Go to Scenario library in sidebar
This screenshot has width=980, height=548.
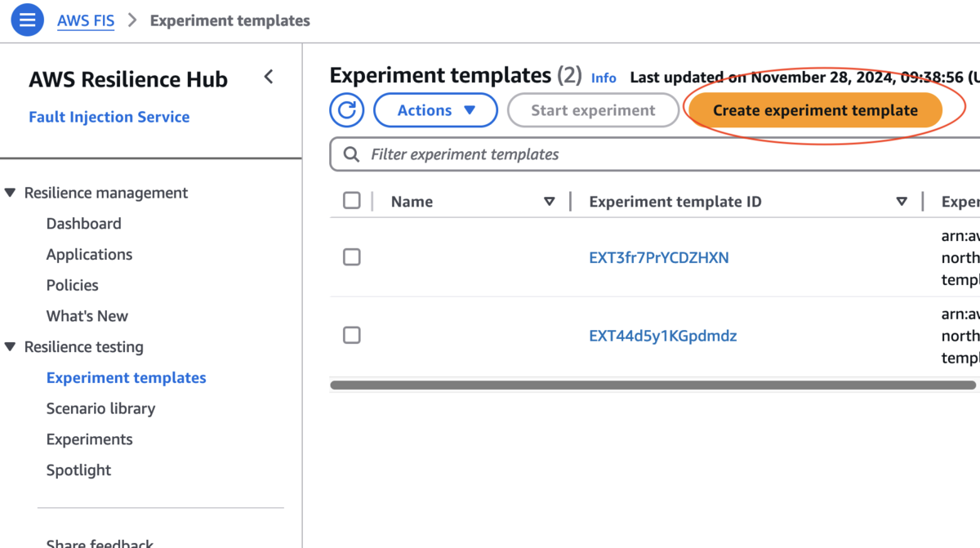[100, 408]
